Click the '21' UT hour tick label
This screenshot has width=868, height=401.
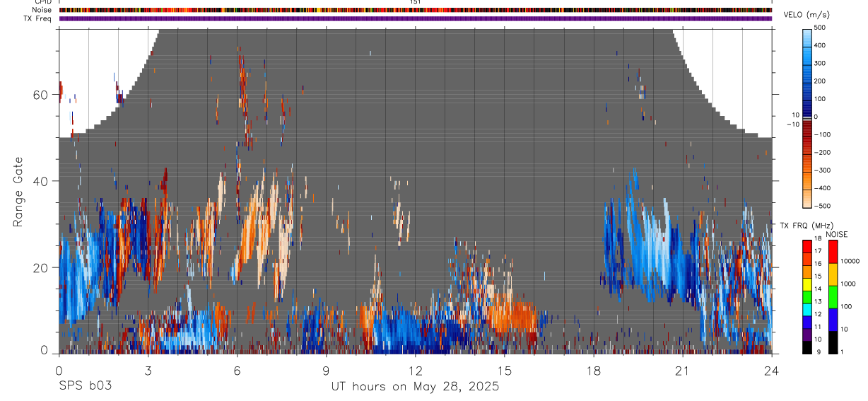[x=683, y=370]
